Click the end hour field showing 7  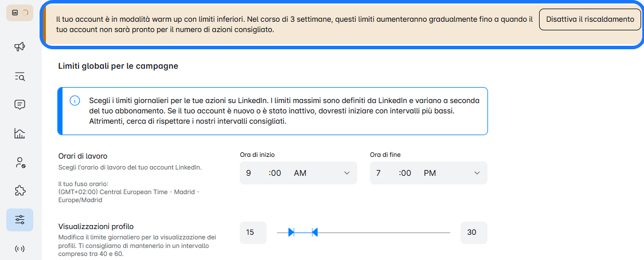(378, 173)
